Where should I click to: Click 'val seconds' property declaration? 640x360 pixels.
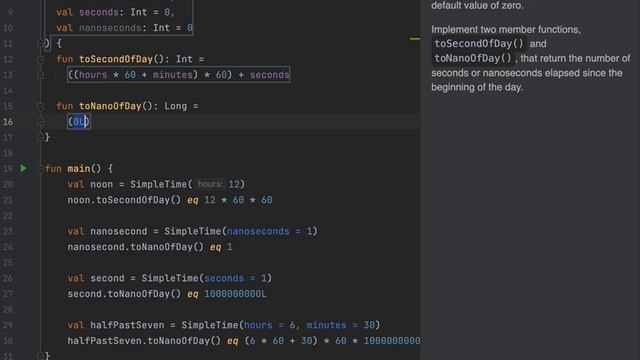coord(87,12)
